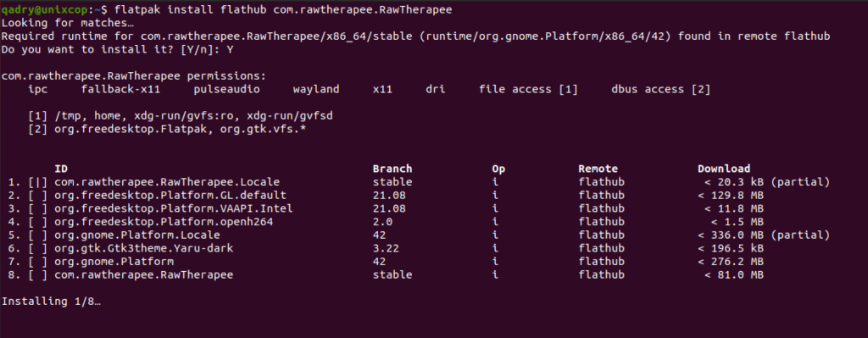Click the com.rawtherapee.RawTherapee ID in row 8
This screenshot has width=868, height=338.
(x=144, y=275)
